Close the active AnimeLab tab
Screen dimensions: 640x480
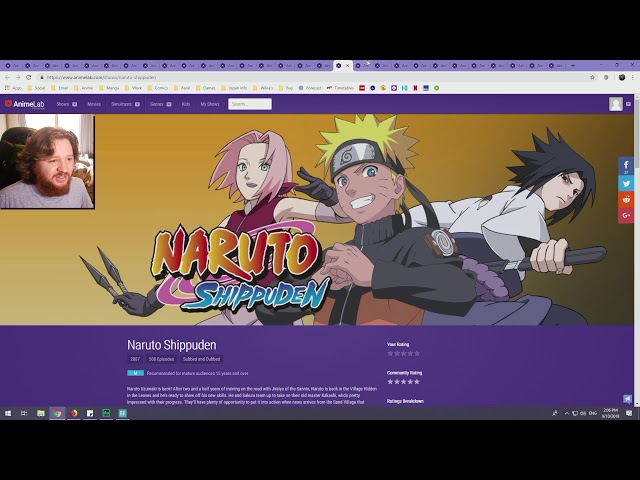point(347,65)
